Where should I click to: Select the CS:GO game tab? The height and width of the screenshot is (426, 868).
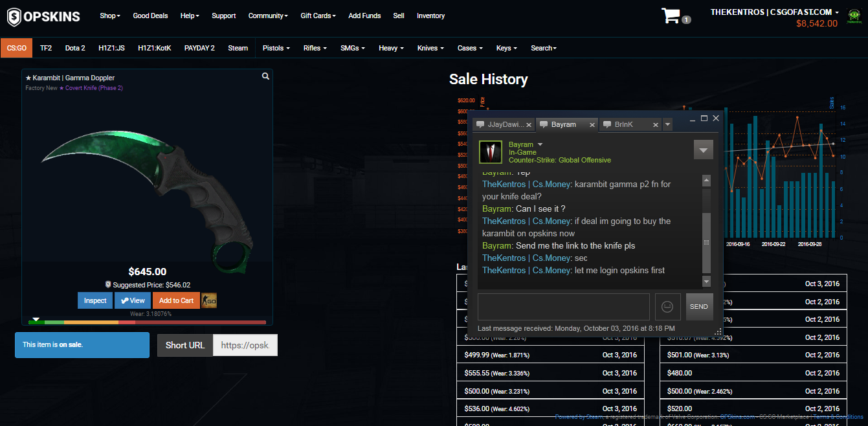17,48
